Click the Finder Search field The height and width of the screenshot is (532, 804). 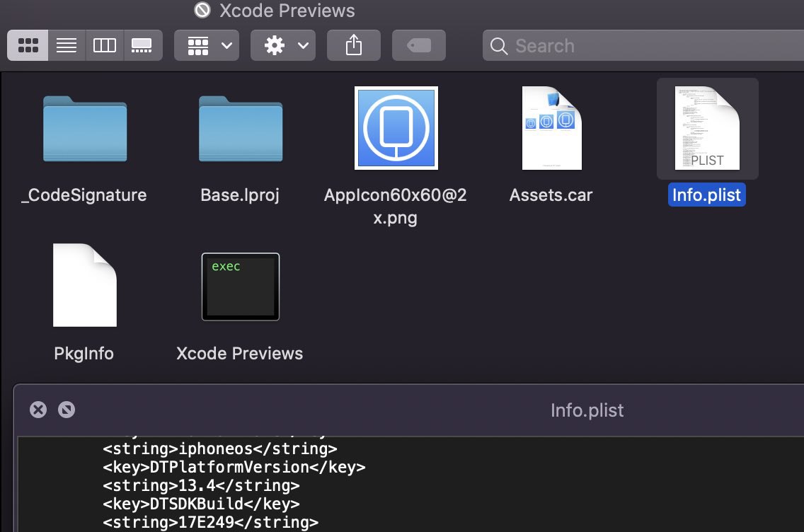tap(643, 45)
